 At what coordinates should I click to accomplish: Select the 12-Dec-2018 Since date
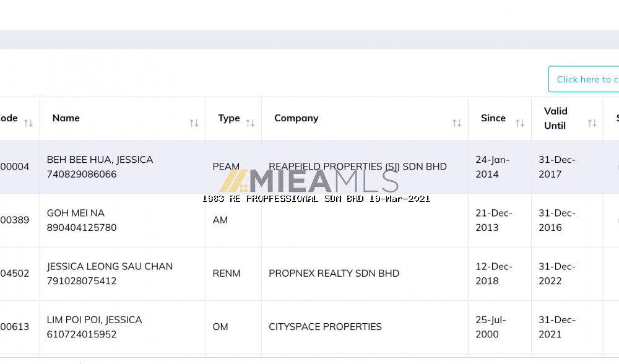[494, 273]
